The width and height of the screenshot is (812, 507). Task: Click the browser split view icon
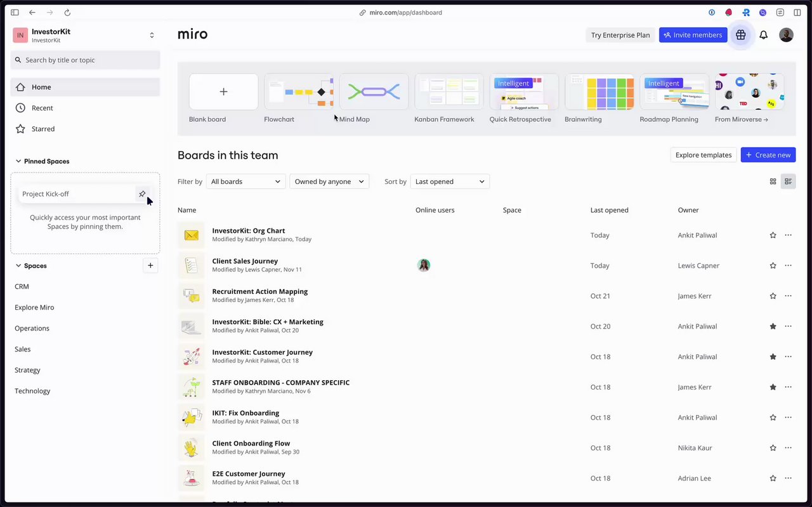click(797, 12)
